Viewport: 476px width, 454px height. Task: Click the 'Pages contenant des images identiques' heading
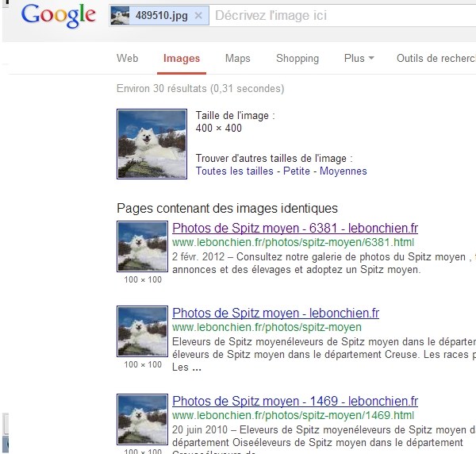[227, 208]
